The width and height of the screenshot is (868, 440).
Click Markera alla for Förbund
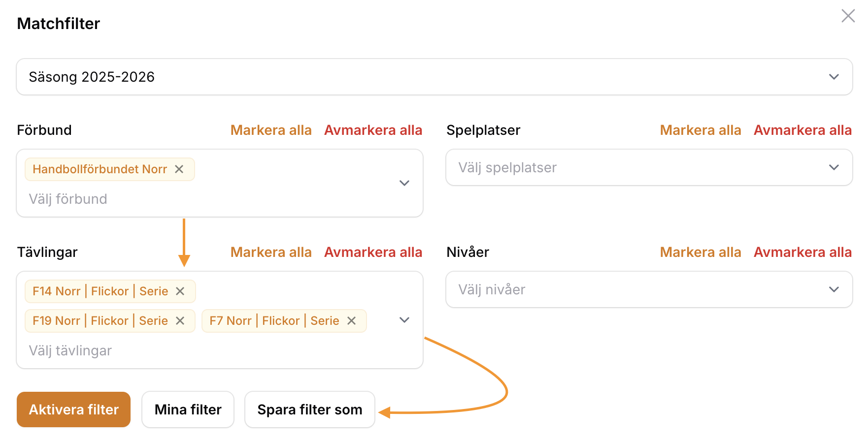[271, 130]
